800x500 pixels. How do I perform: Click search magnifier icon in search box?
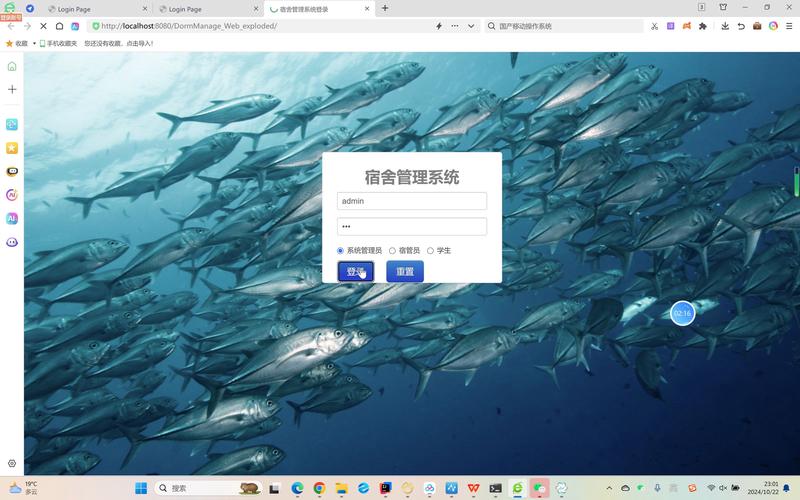coord(490,26)
